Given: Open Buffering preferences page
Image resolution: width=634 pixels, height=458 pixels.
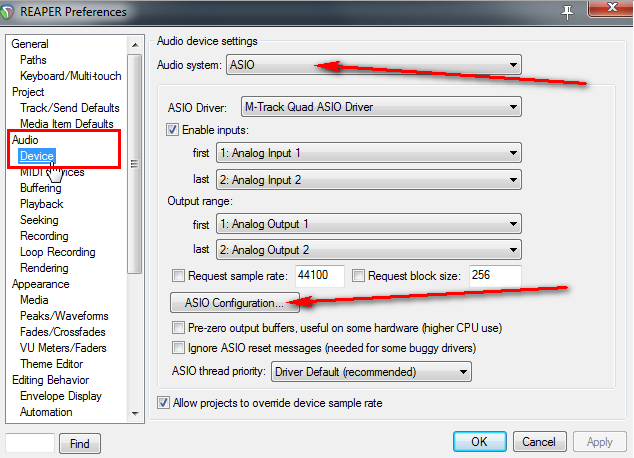Looking at the screenshot, I should coord(41,188).
